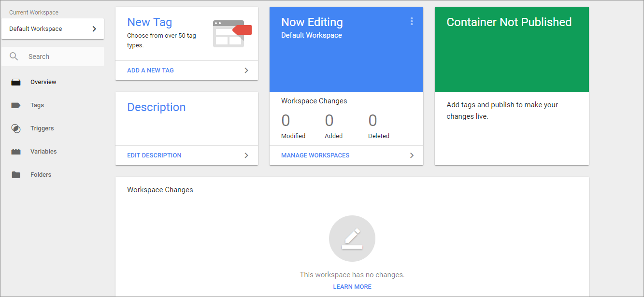This screenshot has height=297, width=644.
Task: Click the pencil icon in Workspace Changes panel
Action: point(352,238)
